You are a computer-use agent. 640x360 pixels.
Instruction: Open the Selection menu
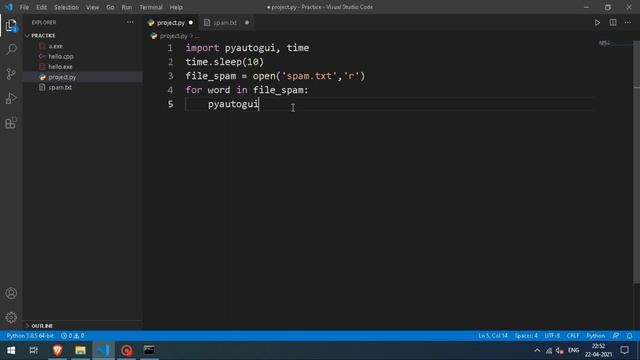point(66,7)
